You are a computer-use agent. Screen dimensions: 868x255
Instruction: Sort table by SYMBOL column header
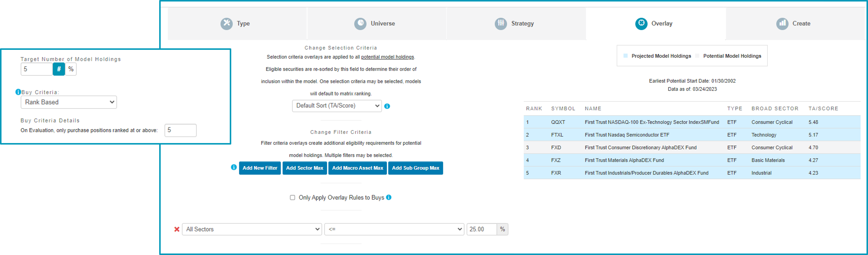(563, 109)
